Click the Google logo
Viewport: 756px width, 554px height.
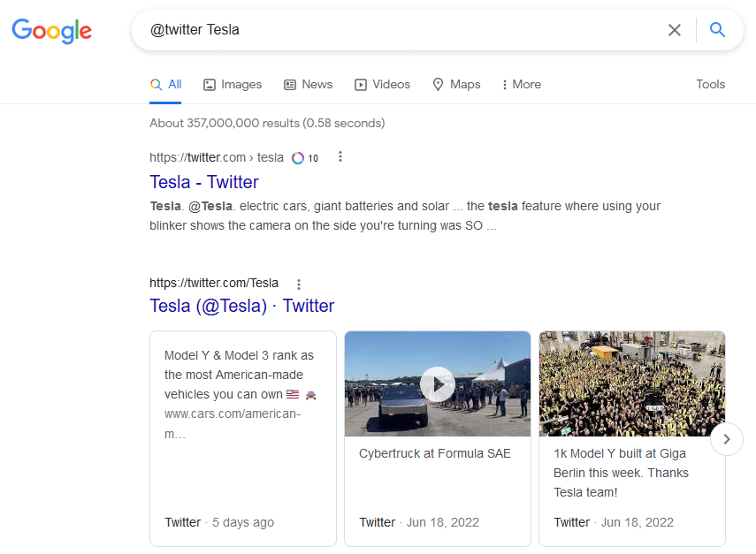point(51,31)
